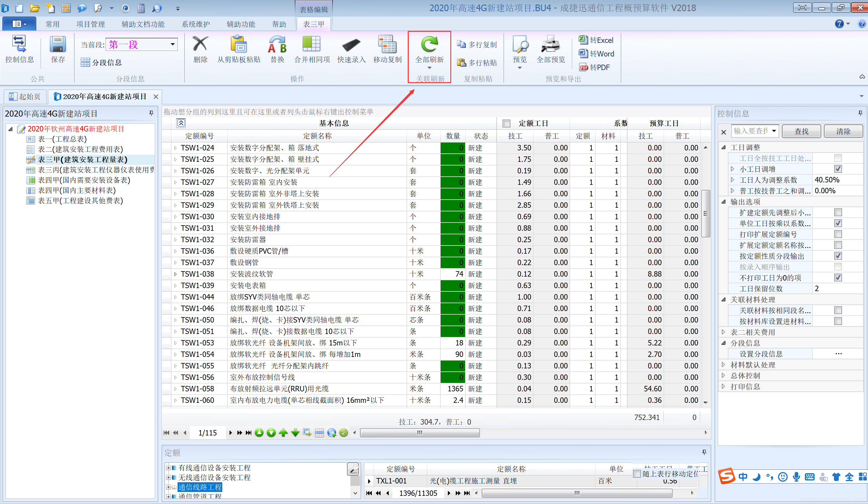Select 通信线路工程 in 定额 tree
The width and height of the screenshot is (868, 504).
tap(200, 487)
